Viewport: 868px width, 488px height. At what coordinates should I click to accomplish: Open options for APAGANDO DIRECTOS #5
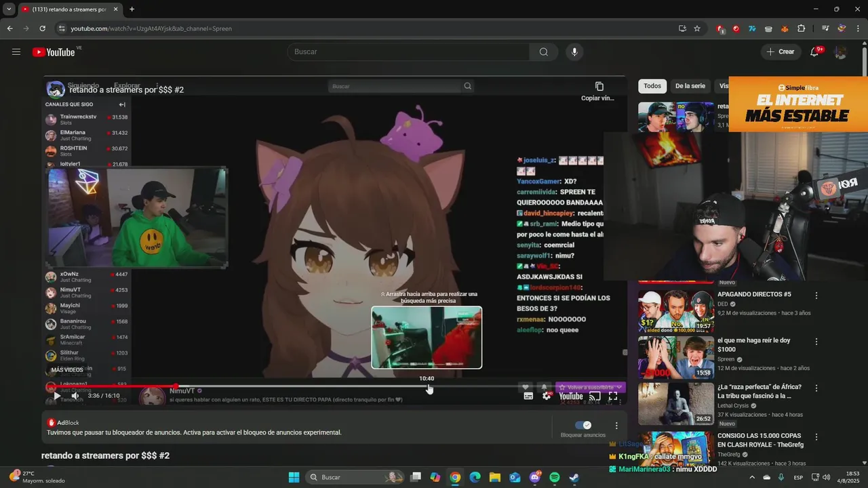tap(816, 296)
